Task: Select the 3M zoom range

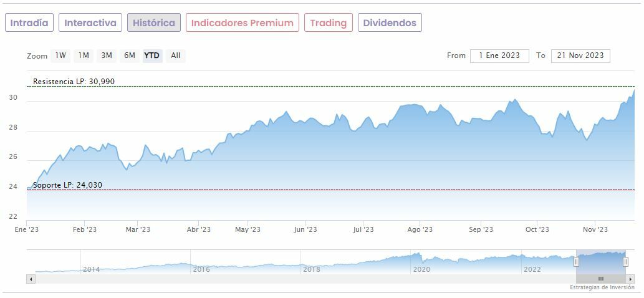Action: [x=107, y=55]
